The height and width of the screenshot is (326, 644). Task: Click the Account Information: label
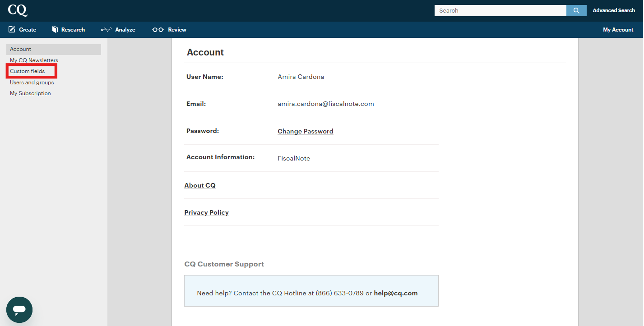point(221,157)
